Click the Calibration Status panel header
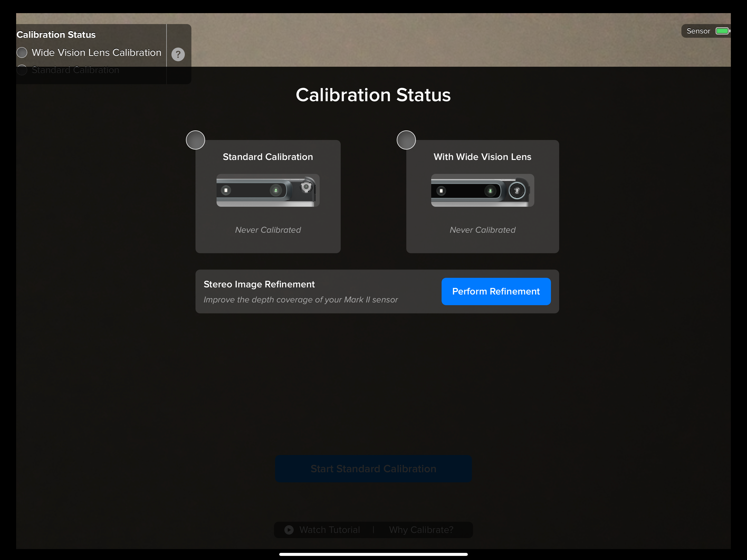Image resolution: width=747 pixels, height=560 pixels. [x=56, y=34]
